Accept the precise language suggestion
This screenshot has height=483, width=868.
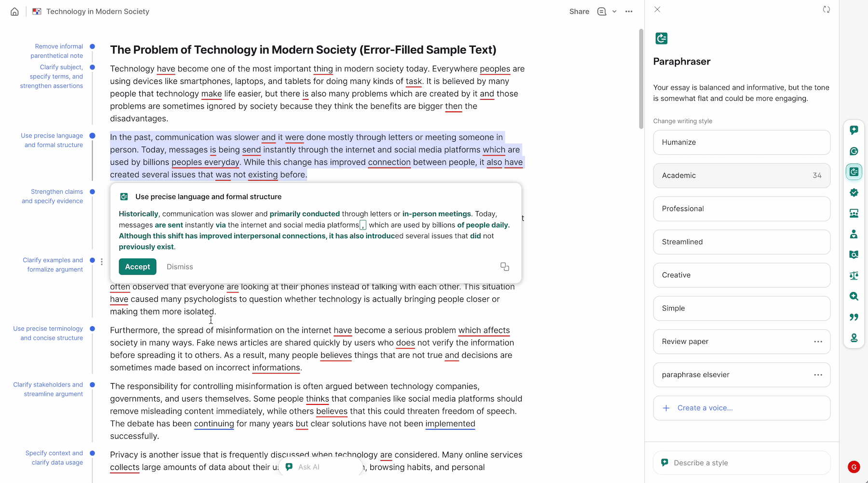pos(137,267)
